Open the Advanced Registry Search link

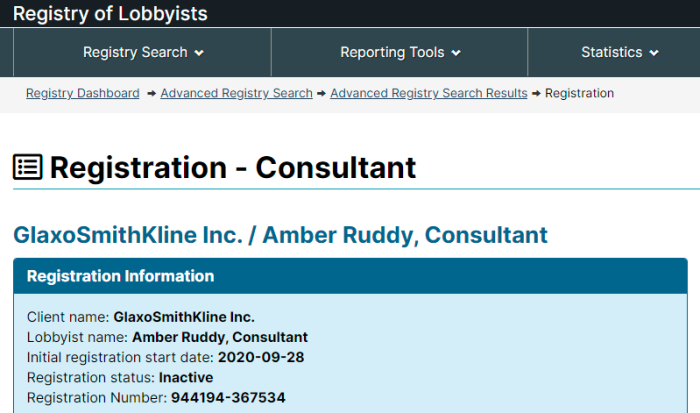pyautogui.click(x=237, y=93)
